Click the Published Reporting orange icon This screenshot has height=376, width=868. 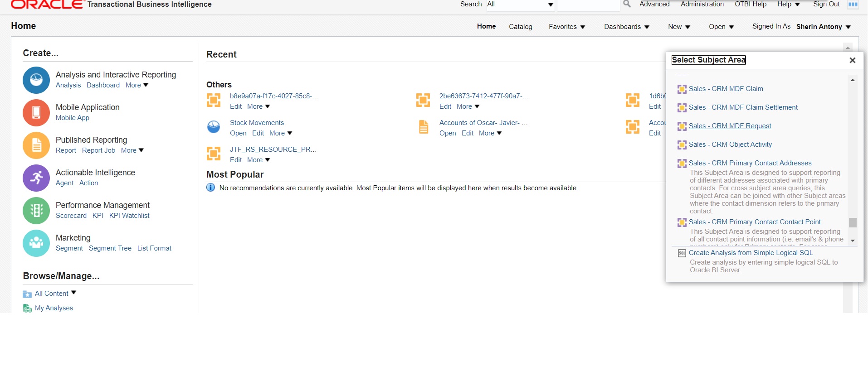tap(36, 145)
